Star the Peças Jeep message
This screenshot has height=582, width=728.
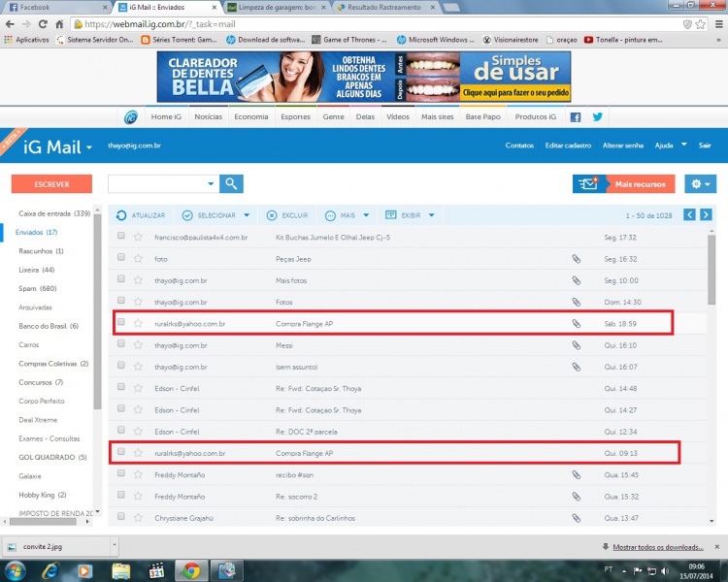tap(138, 259)
